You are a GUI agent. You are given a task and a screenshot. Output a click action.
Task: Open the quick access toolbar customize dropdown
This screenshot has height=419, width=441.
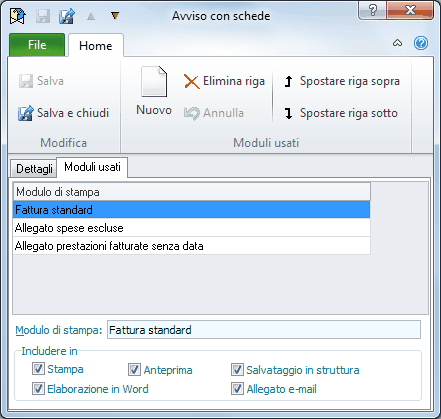pos(115,16)
